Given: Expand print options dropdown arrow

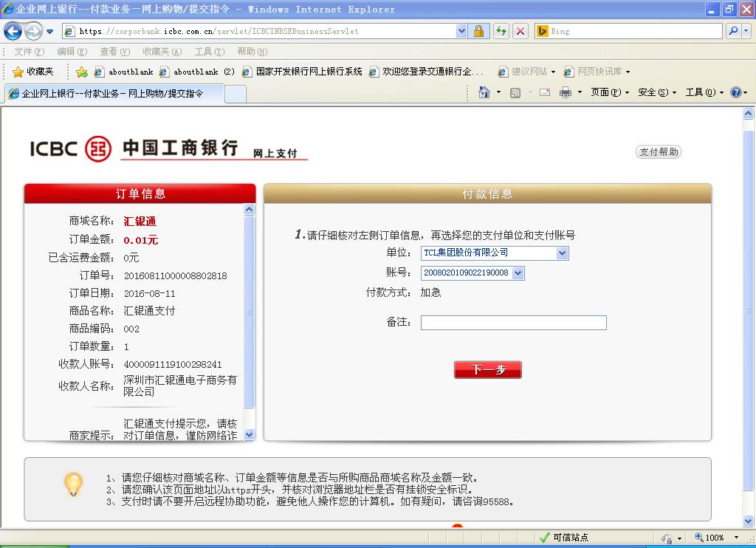Looking at the screenshot, I should [580, 92].
